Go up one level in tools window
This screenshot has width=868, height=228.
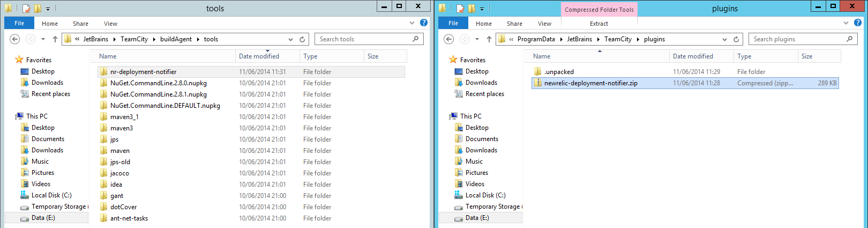point(55,39)
